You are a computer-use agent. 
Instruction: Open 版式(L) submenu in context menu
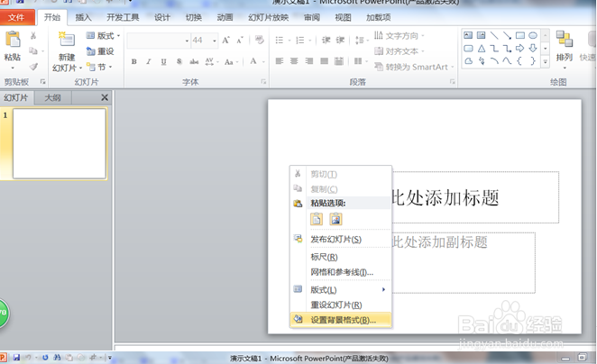point(341,290)
